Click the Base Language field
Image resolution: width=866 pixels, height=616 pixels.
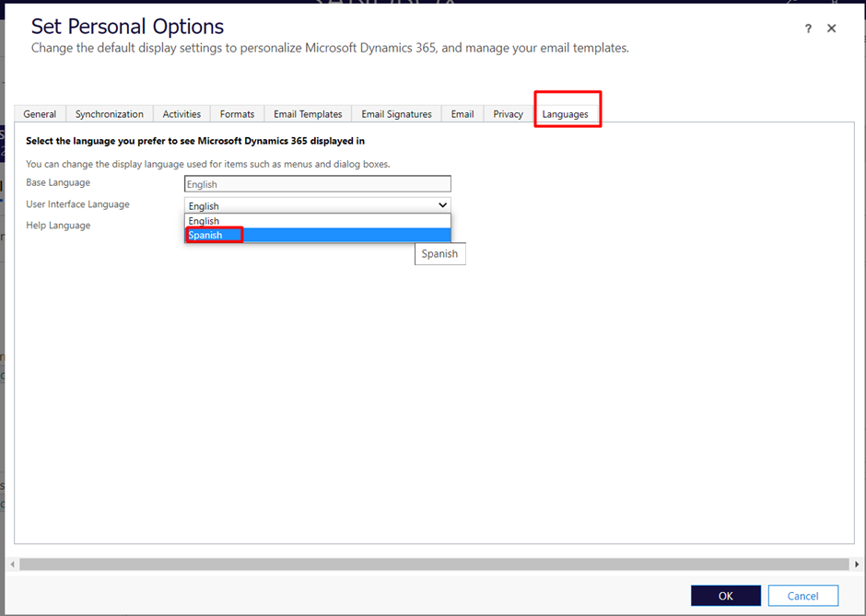[318, 184]
